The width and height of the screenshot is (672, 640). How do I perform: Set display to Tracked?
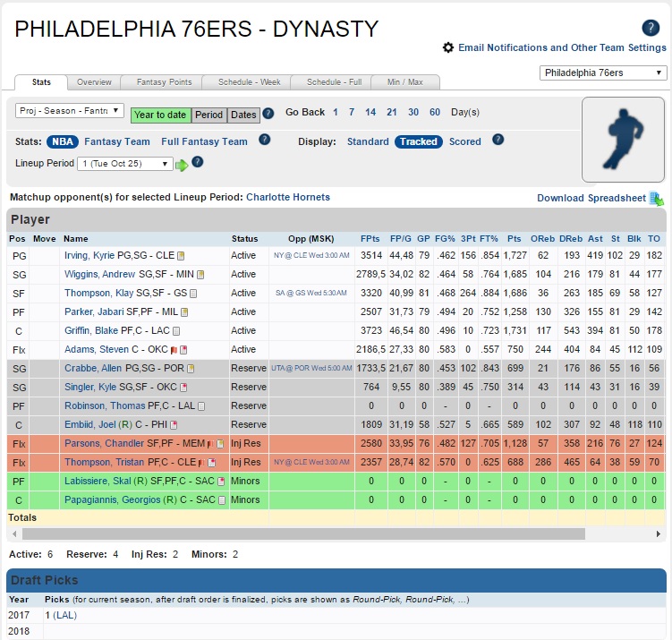[419, 141]
